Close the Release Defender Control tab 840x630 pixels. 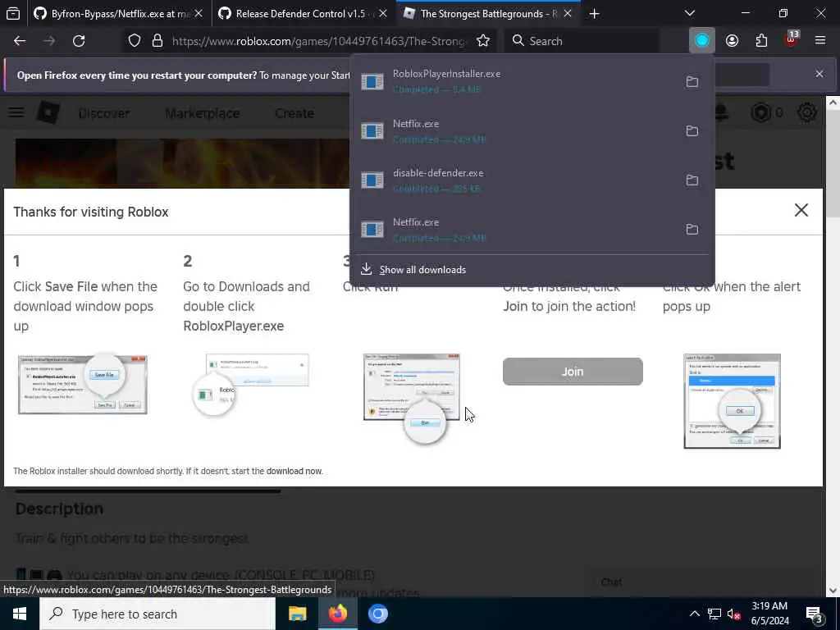pos(383,13)
